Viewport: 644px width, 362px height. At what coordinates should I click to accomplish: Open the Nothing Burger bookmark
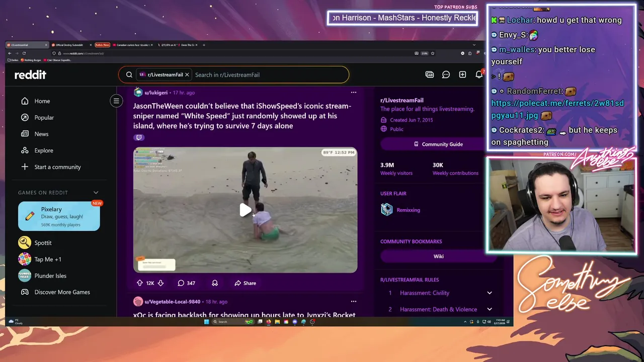click(x=31, y=60)
